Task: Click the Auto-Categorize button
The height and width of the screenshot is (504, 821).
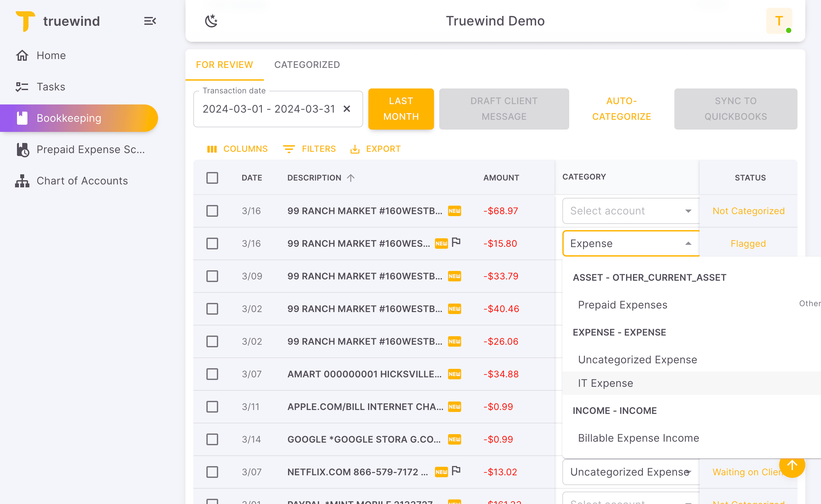Action: click(621, 109)
